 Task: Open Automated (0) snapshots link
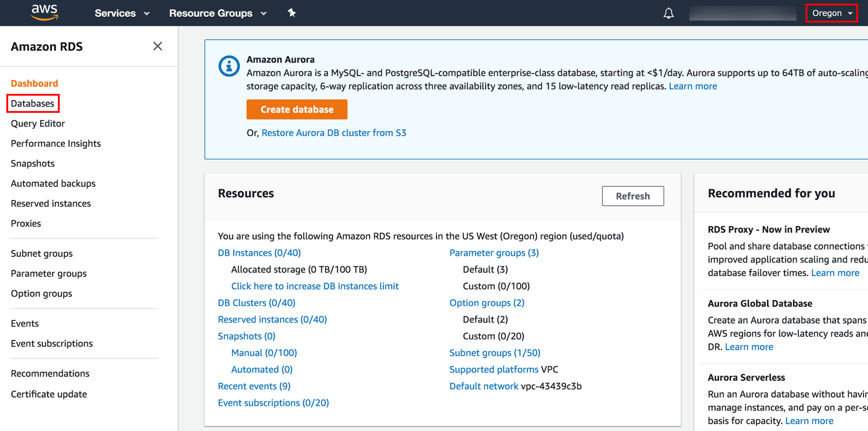[x=262, y=369]
